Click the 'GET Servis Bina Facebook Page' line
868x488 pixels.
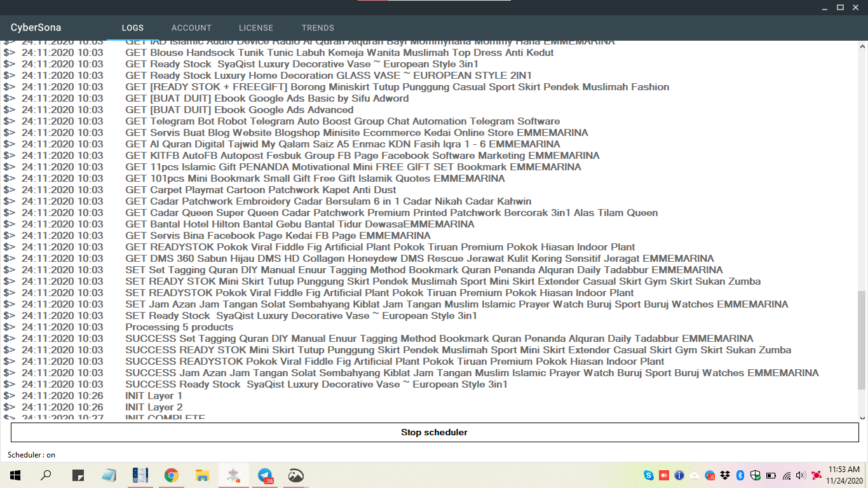click(278, 236)
